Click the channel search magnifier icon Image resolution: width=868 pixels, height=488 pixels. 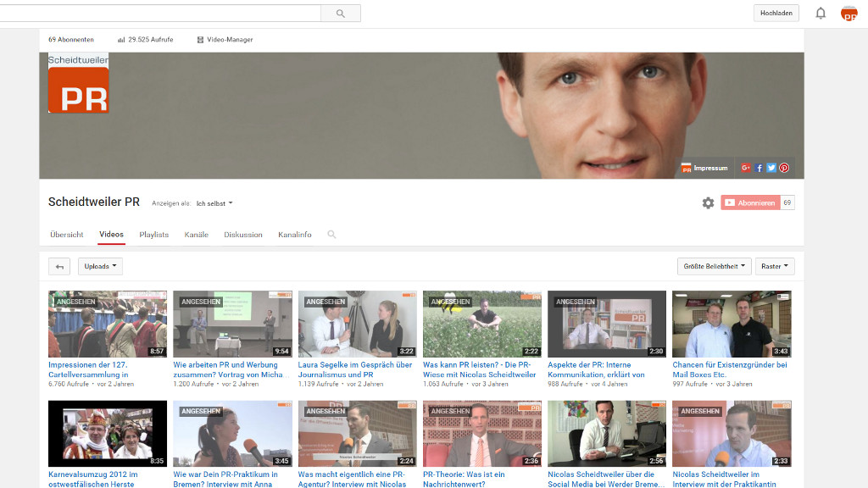[x=331, y=235]
